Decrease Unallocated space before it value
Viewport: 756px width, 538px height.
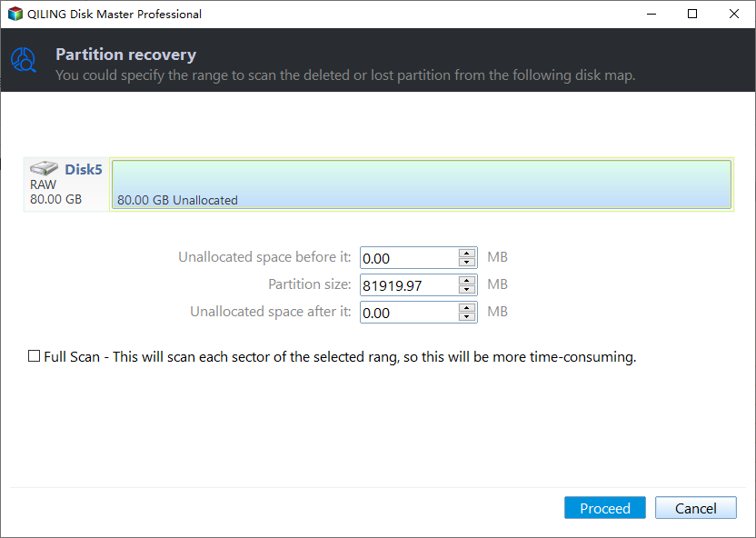tap(467, 263)
